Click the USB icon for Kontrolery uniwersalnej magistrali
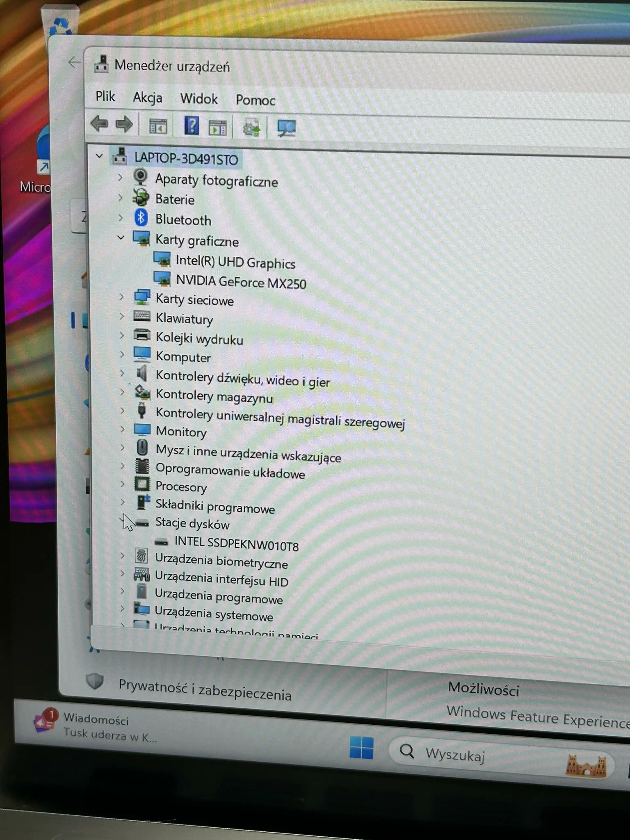This screenshot has height=840, width=630. click(x=142, y=410)
